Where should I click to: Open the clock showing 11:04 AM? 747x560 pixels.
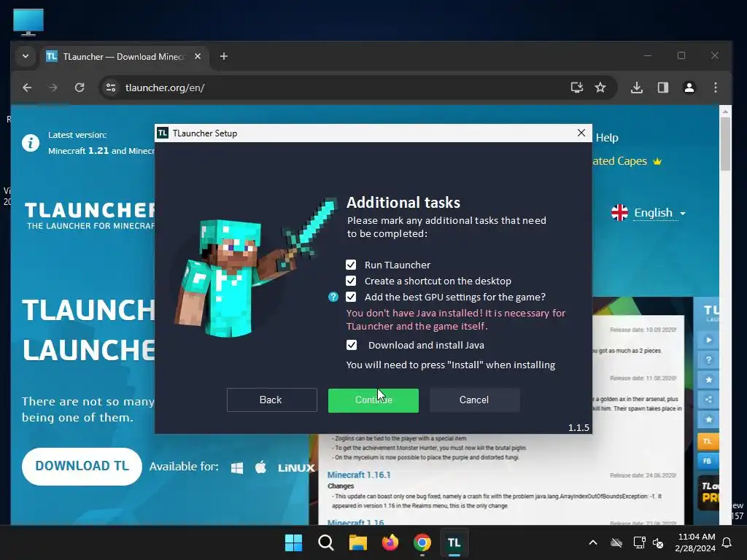(x=695, y=542)
